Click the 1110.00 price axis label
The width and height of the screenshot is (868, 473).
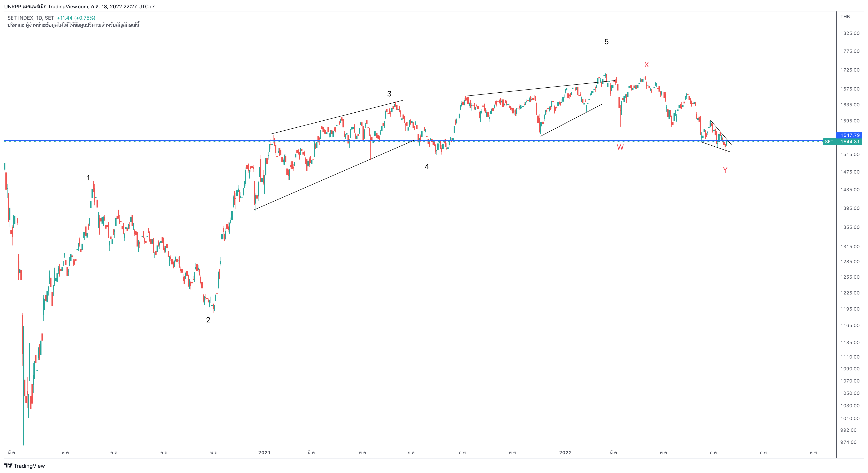click(850, 357)
